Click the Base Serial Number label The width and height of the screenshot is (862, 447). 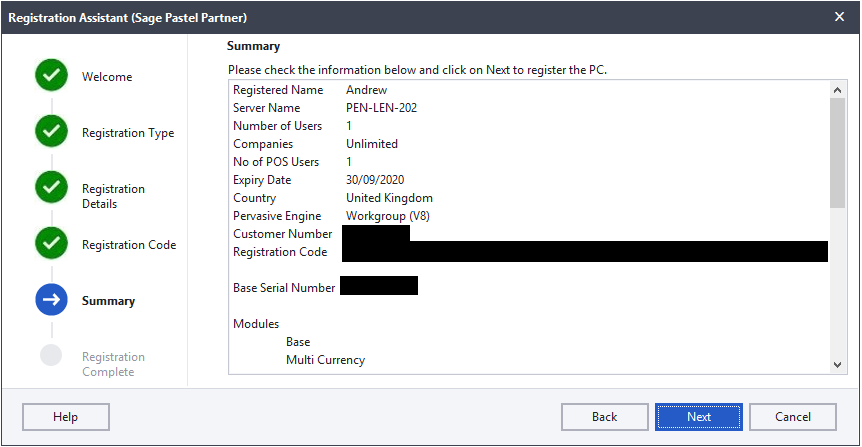(x=284, y=288)
